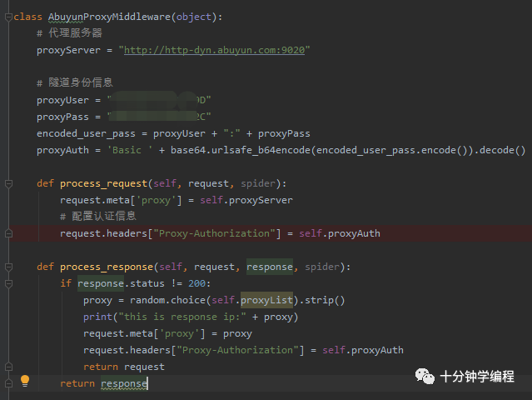Collapse the AbuyunProxyMiddleware class fold marker
The image size is (532, 400).
click(x=9, y=17)
